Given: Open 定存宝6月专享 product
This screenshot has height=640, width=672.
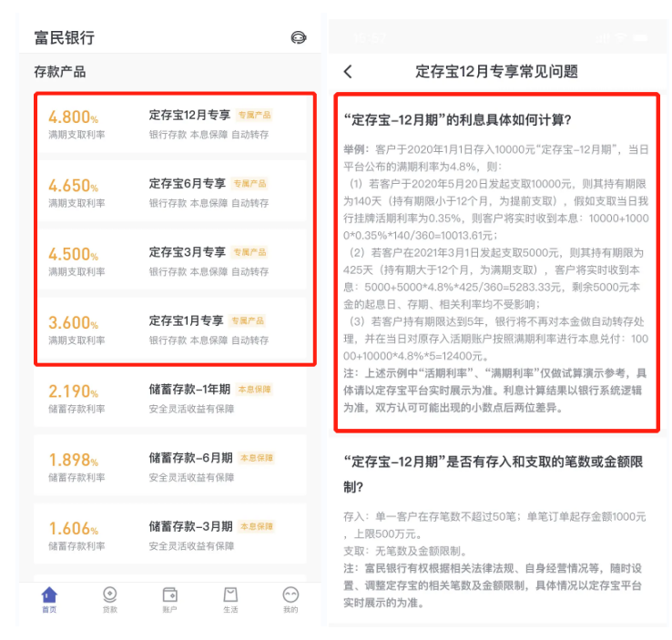Looking at the screenshot, I should pyautogui.click(x=172, y=193).
